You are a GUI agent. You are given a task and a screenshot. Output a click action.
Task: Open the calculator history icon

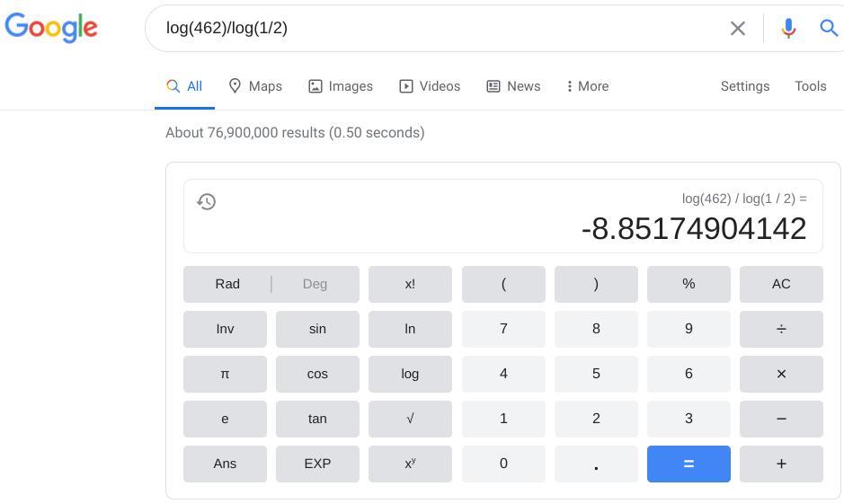[x=207, y=201]
